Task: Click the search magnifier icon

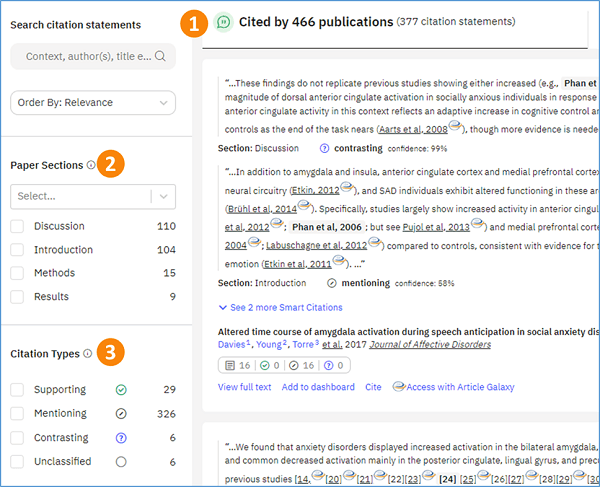Action: tap(160, 56)
